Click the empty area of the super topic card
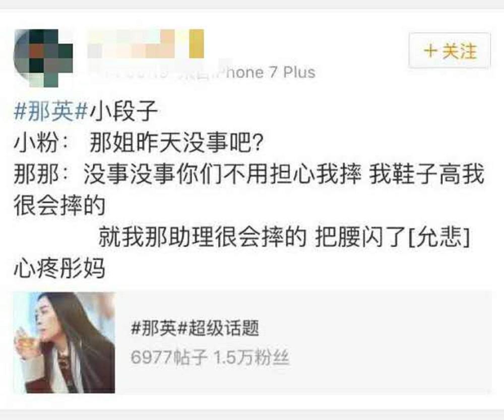Viewport: 504px width, 420px height. 386,342
